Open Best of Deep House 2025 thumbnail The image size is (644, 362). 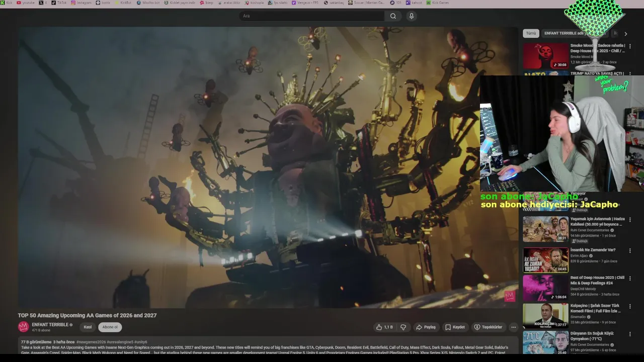tap(545, 288)
